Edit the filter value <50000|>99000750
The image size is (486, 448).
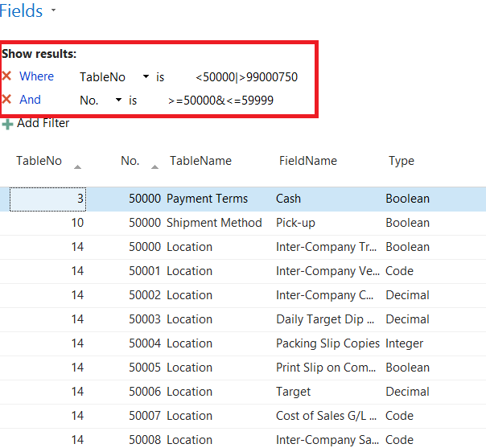tap(247, 77)
